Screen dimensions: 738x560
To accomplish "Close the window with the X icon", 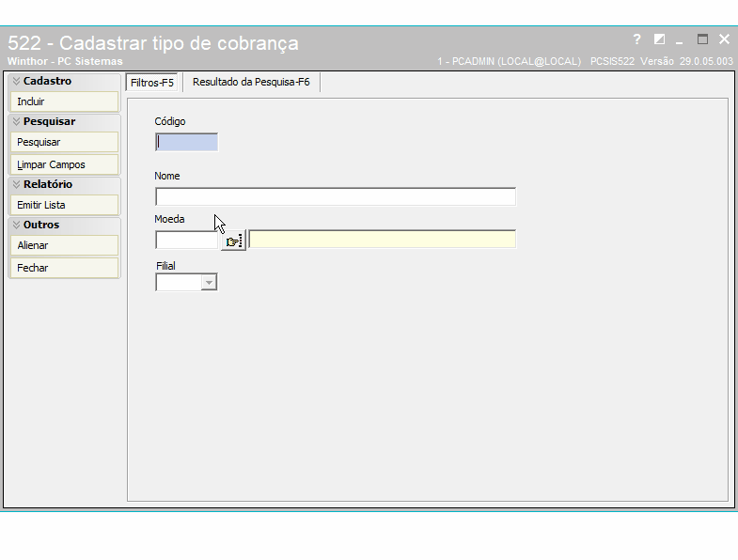I will [724, 39].
